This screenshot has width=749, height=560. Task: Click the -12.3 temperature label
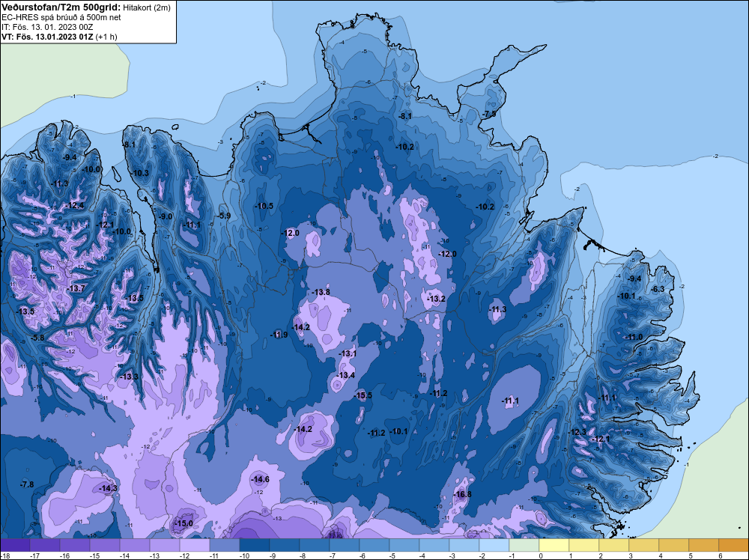click(x=577, y=432)
